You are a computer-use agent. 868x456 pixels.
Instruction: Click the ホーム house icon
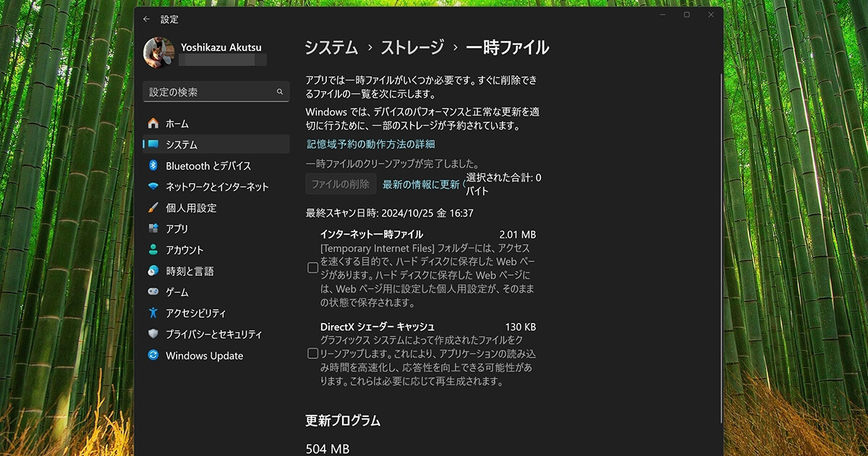point(153,123)
